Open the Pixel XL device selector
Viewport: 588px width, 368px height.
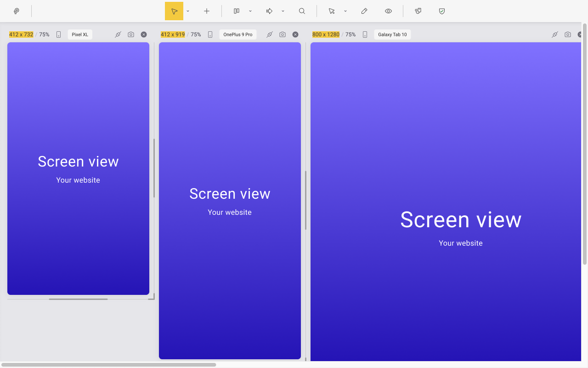[x=80, y=34]
